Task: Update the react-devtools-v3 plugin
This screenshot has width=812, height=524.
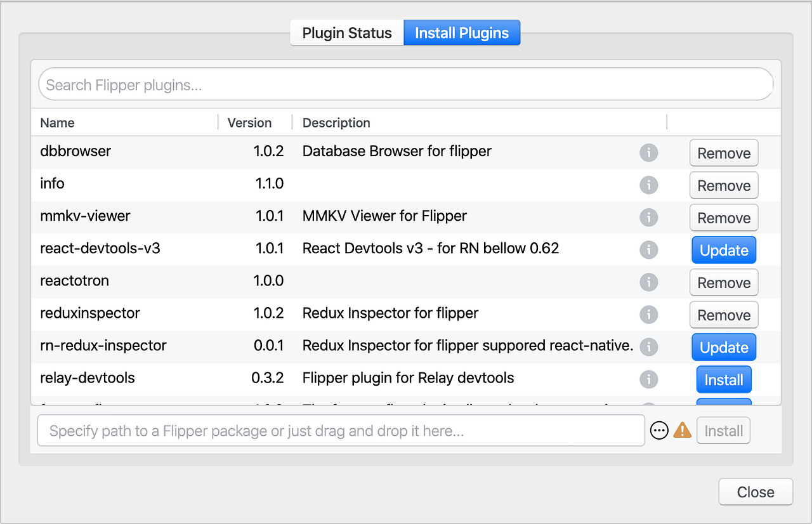Action: click(724, 251)
